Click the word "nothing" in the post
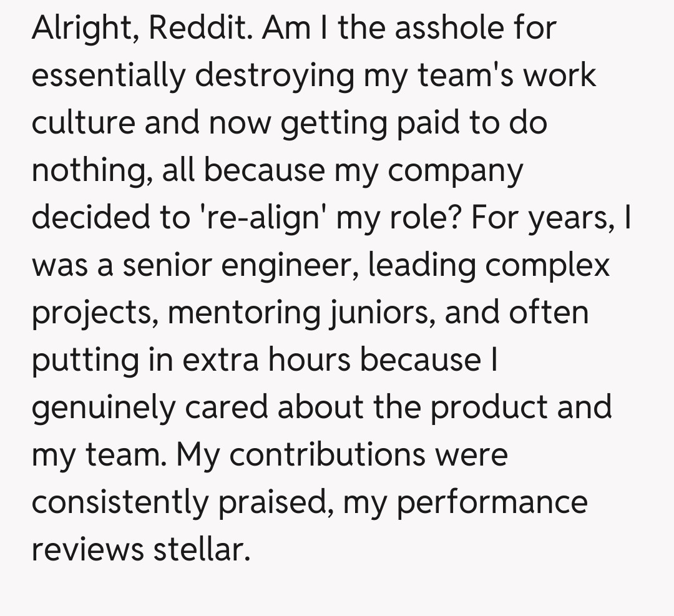 tap(90, 171)
